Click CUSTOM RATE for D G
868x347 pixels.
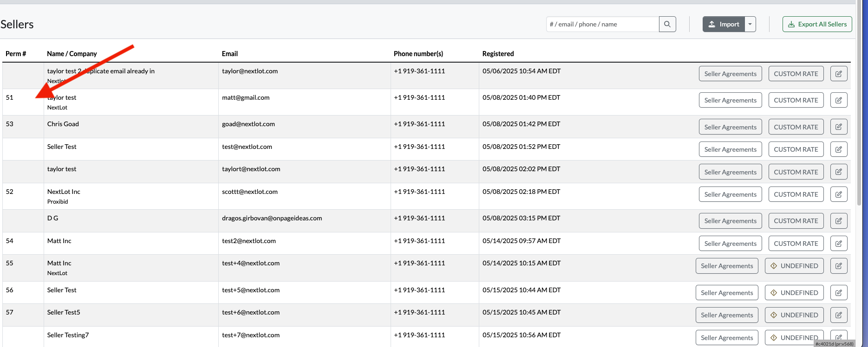click(796, 221)
